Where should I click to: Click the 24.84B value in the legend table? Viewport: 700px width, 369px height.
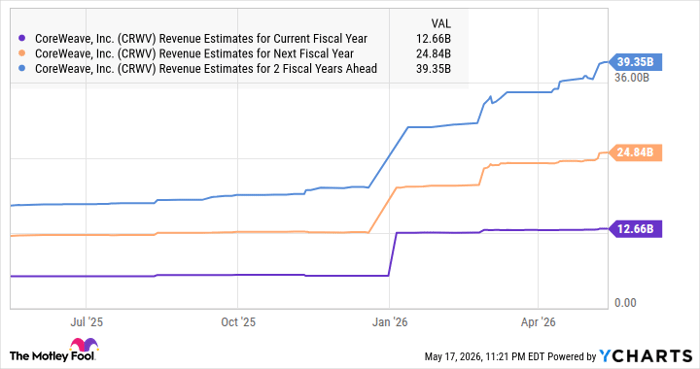point(433,54)
